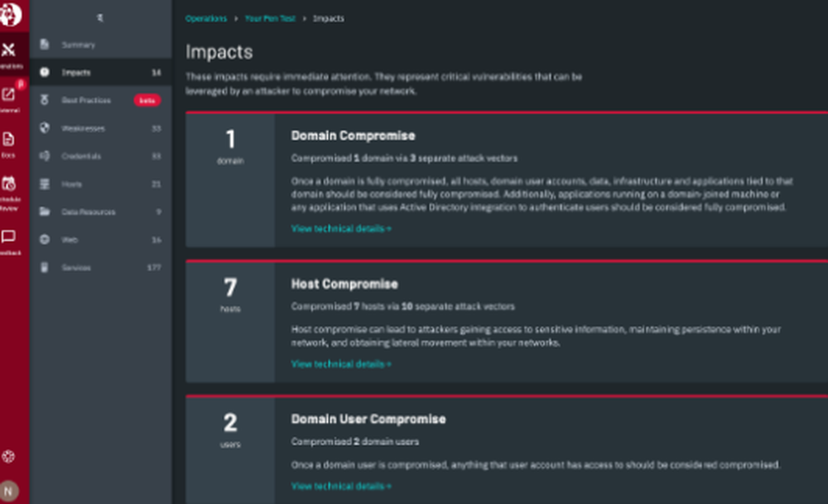Open the External icon with notification badge
The image size is (828, 504).
point(10,94)
